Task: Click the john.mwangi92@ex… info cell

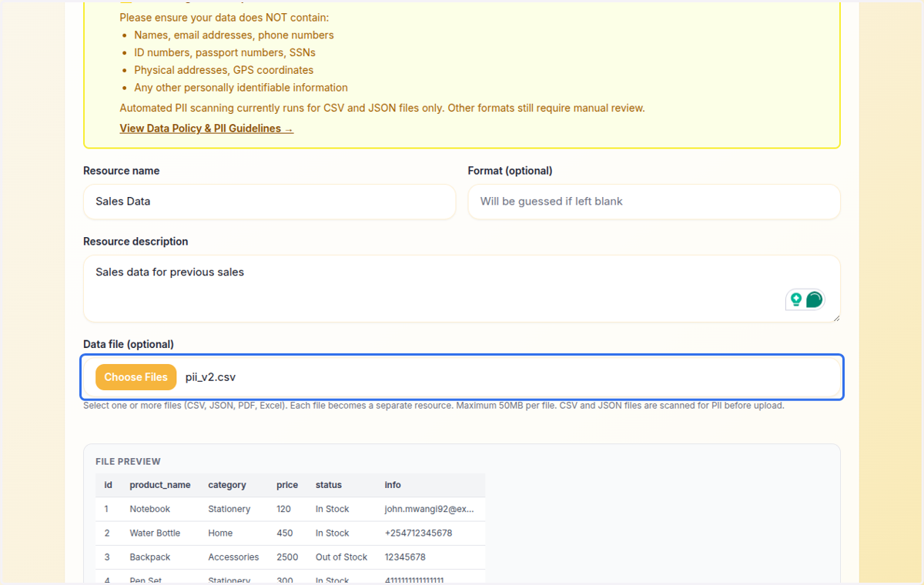Action: click(x=430, y=509)
